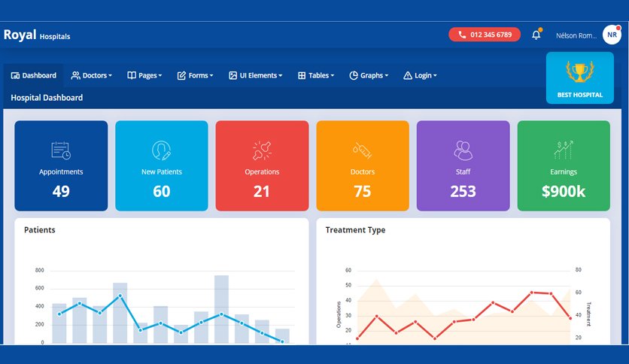Click the Tables grid icon
629x364 pixels.
(x=302, y=75)
